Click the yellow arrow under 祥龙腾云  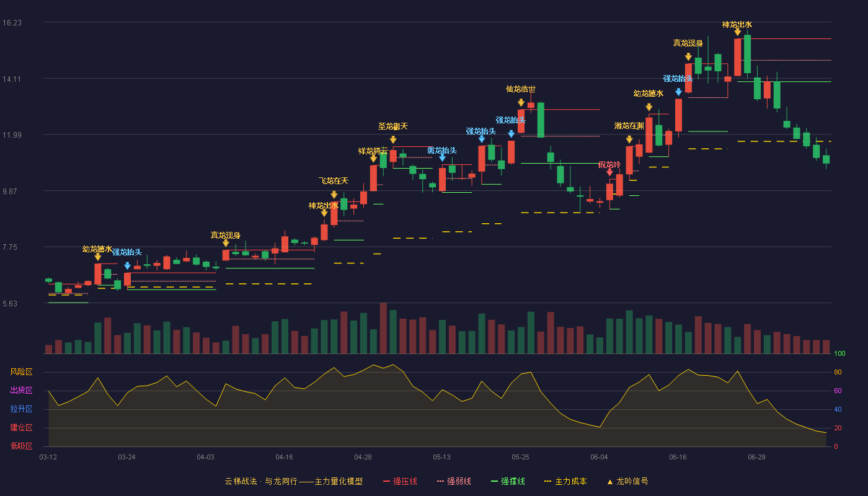coord(373,159)
